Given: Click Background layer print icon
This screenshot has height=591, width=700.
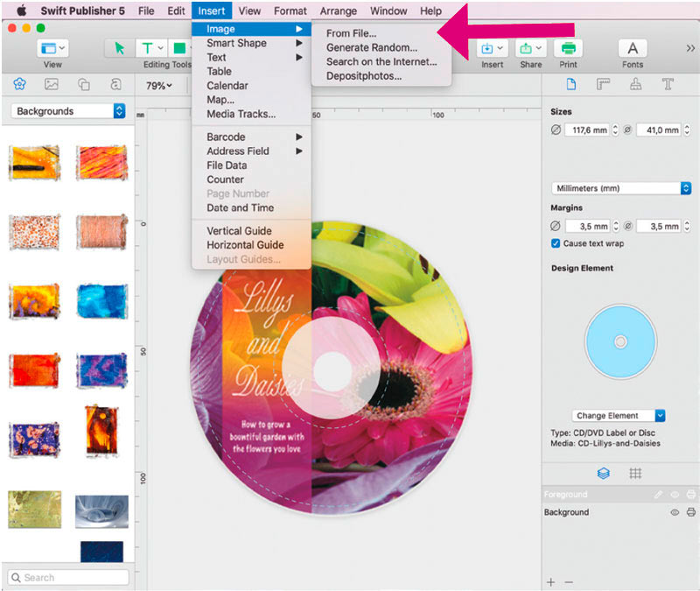Looking at the screenshot, I should [x=691, y=512].
